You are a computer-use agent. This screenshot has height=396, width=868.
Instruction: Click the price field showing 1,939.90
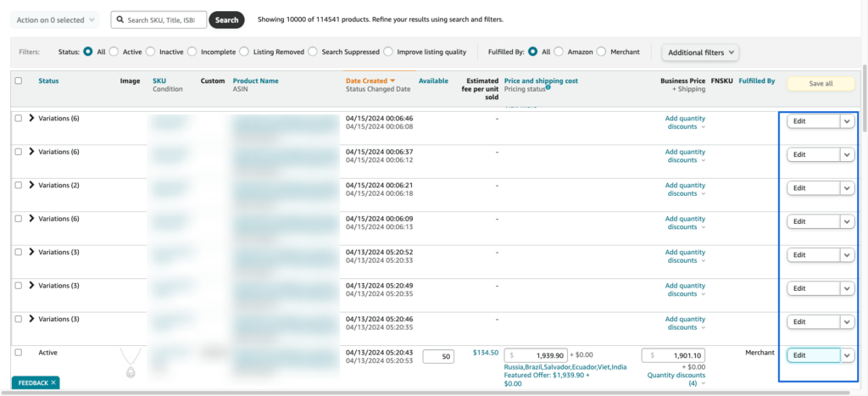[x=536, y=355]
